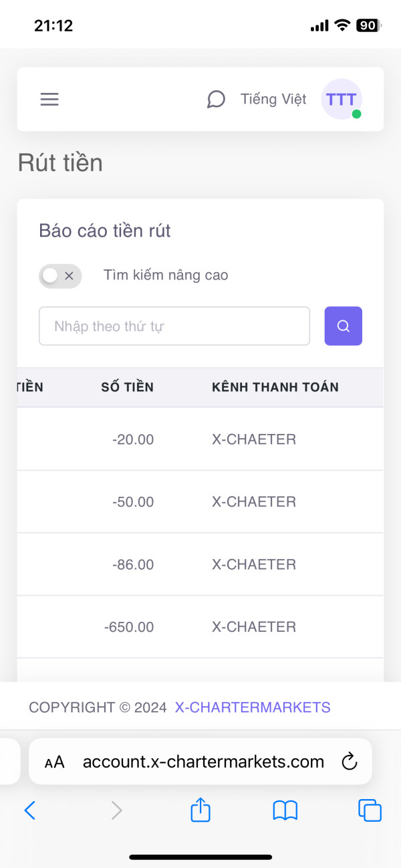
Task: Sort by KÊNH THANH TOÁN column header
Action: click(275, 387)
